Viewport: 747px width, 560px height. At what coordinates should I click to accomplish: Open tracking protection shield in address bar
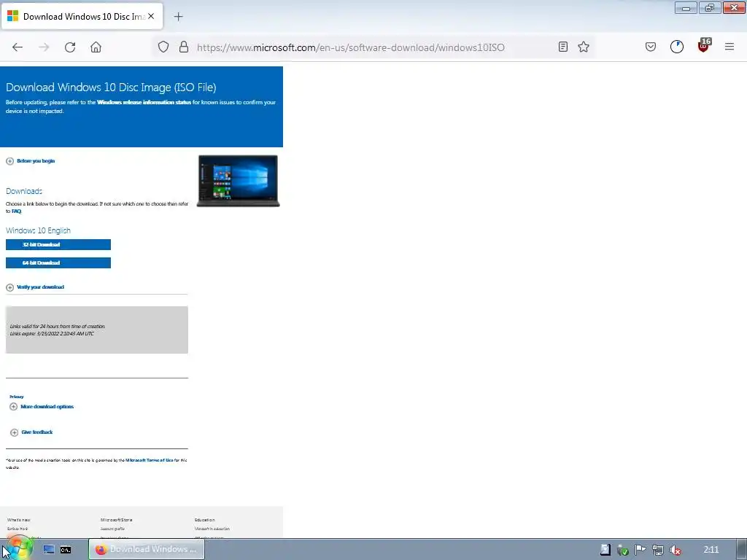coord(163,47)
